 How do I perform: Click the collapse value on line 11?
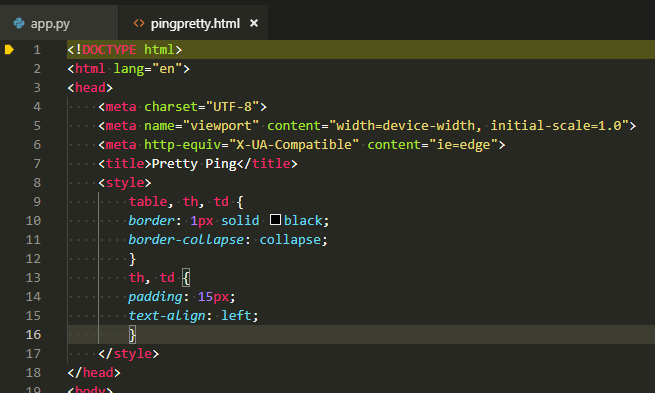click(290, 240)
